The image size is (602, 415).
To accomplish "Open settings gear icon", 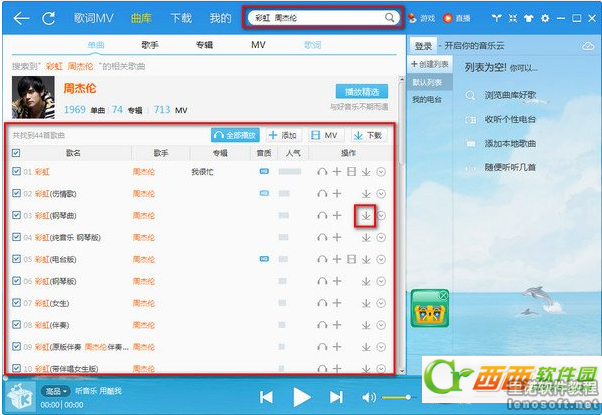I will point(545,18).
